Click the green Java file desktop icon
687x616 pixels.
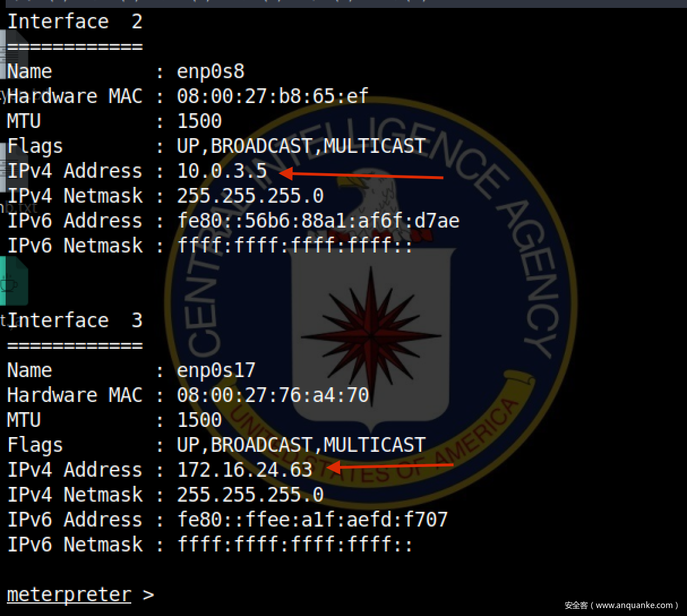12,281
